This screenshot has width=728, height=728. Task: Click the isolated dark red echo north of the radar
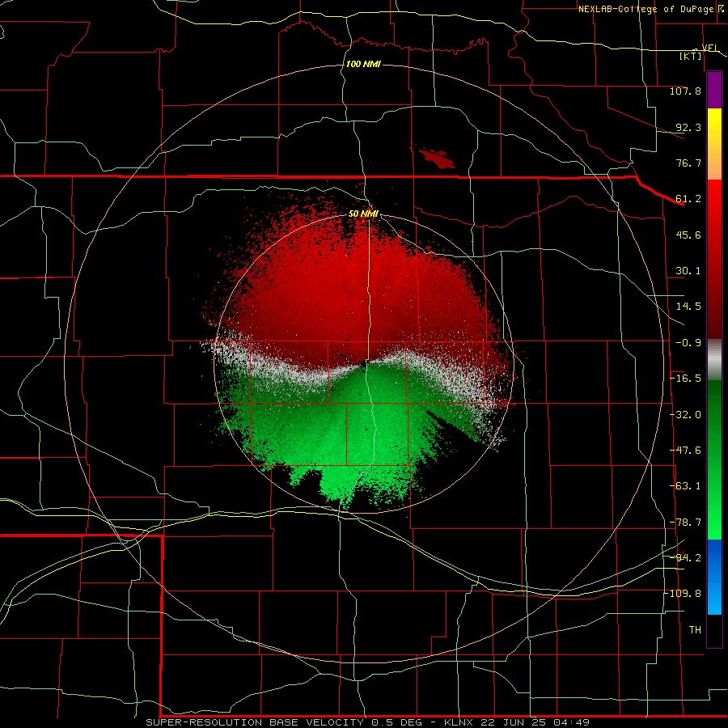437,159
